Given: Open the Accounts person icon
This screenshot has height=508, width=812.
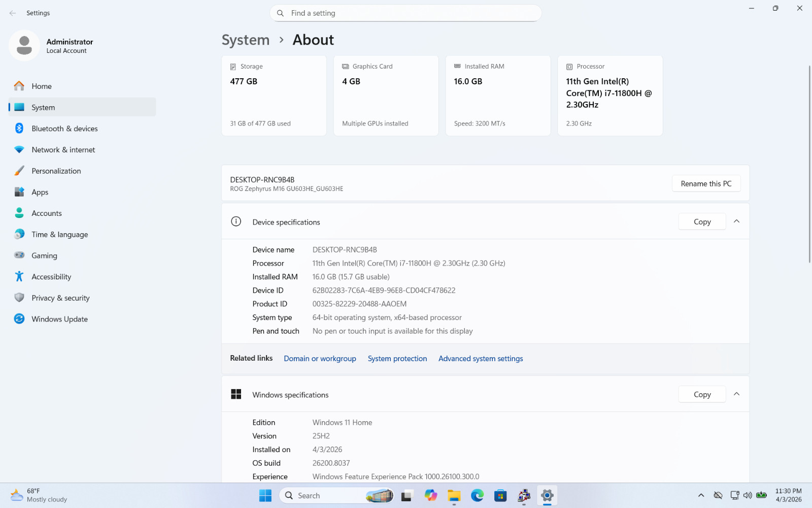Looking at the screenshot, I should coord(19,213).
